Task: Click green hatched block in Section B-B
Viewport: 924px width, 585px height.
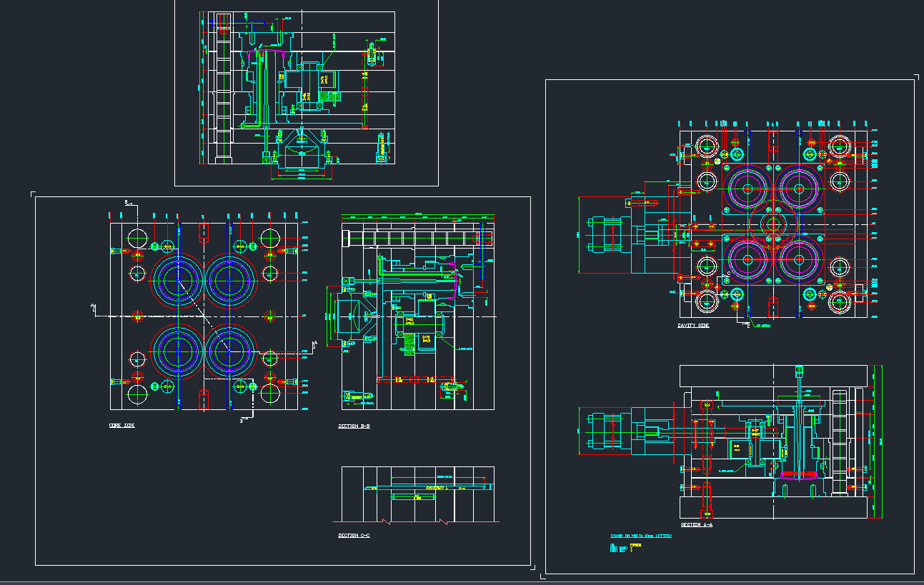Action: click(x=409, y=346)
